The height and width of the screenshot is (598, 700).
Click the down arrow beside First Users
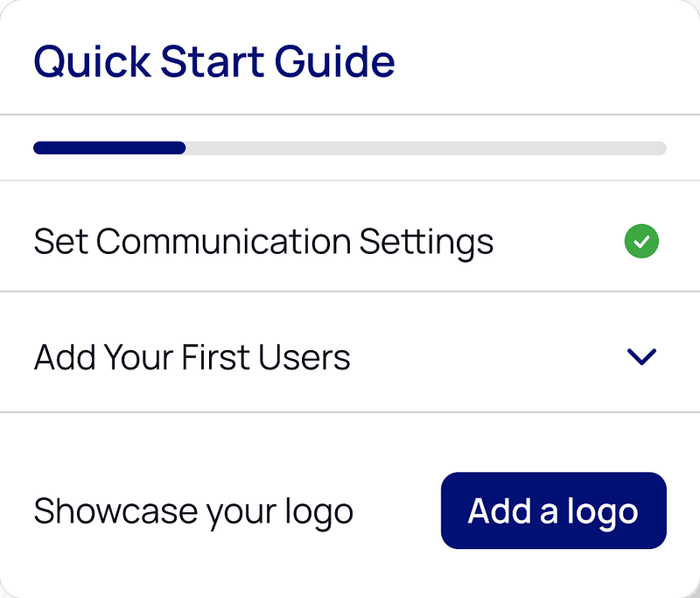(x=641, y=356)
